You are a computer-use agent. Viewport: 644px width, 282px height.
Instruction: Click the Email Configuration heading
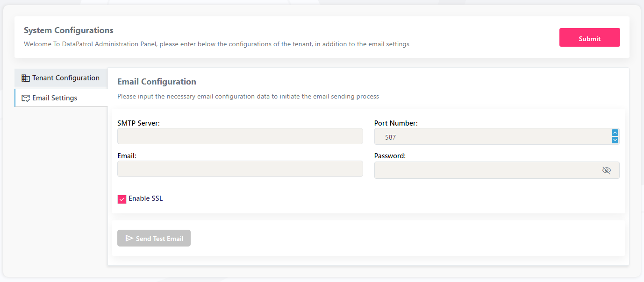pos(157,82)
